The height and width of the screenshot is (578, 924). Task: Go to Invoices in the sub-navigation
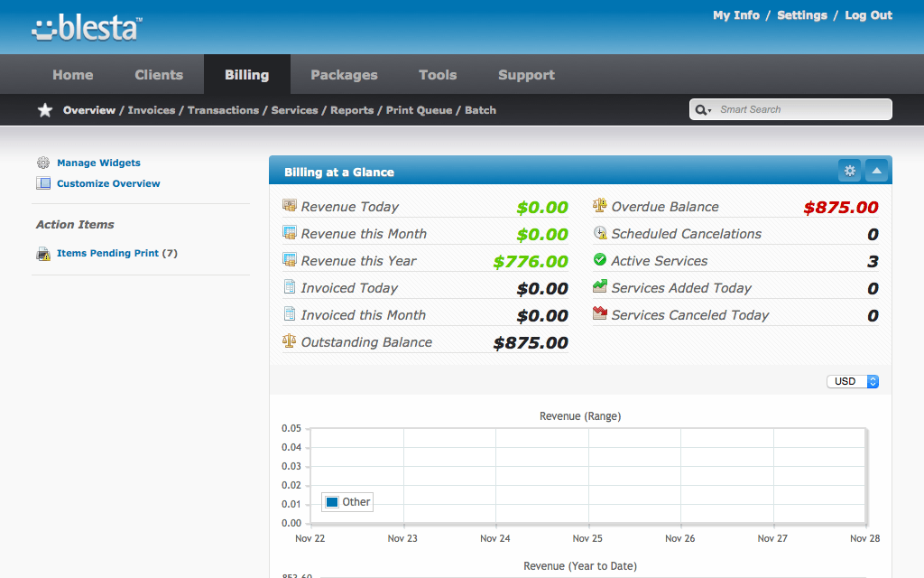point(152,110)
